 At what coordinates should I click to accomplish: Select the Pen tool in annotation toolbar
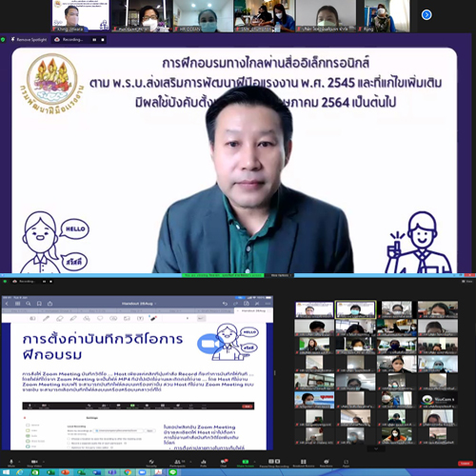pyautogui.click(x=46, y=318)
